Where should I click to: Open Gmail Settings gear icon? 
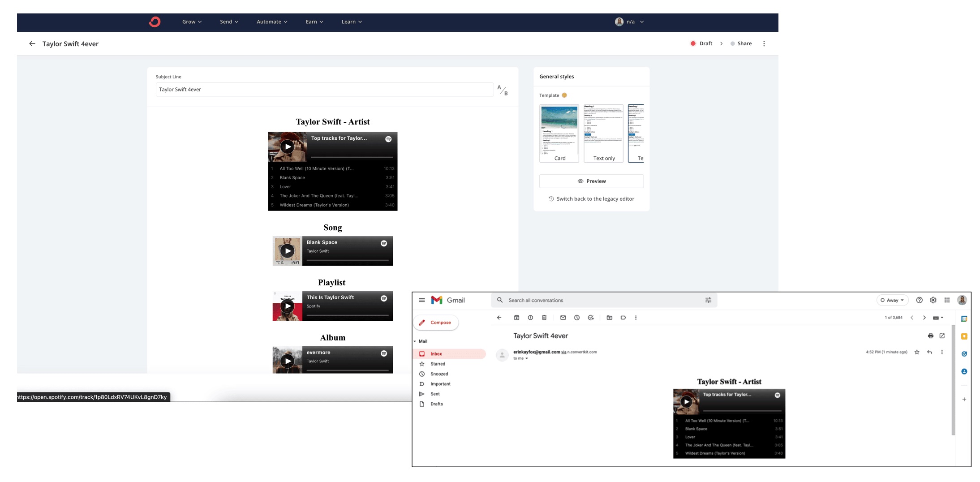tap(933, 300)
